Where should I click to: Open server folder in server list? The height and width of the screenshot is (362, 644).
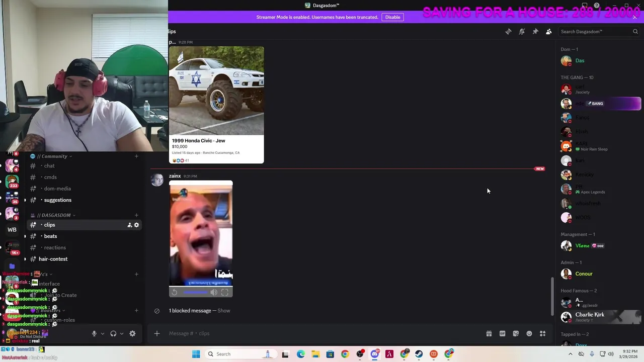(12, 266)
